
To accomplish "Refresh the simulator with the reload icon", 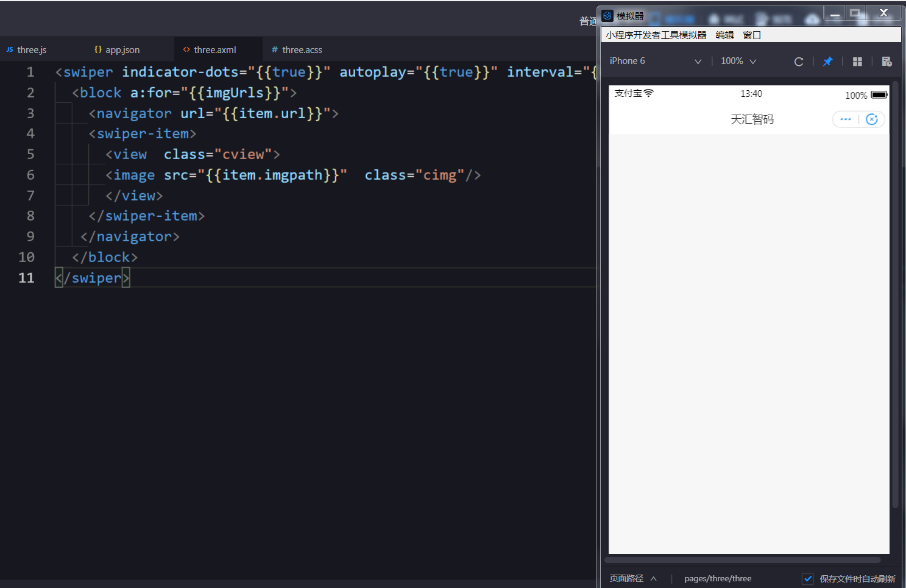I will click(x=799, y=62).
